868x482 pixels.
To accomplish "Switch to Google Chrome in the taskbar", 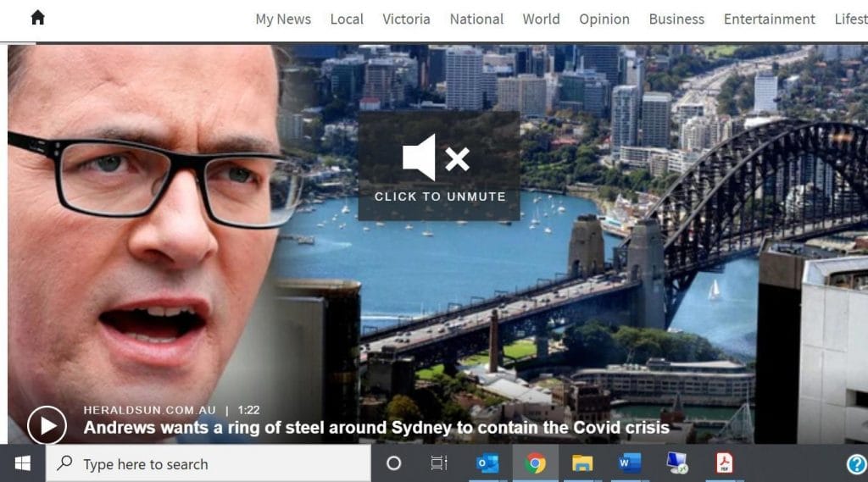I will pyautogui.click(x=535, y=463).
